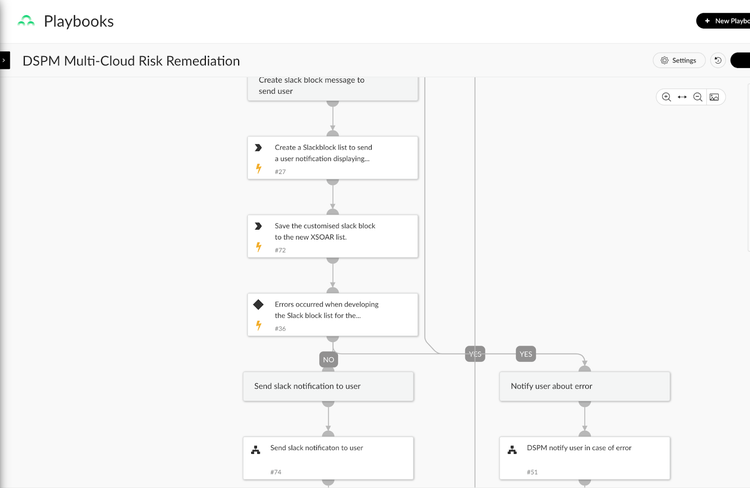The image size is (750, 488).
Task: Click the YES label on the vertical line
Action: click(x=475, y=354)
